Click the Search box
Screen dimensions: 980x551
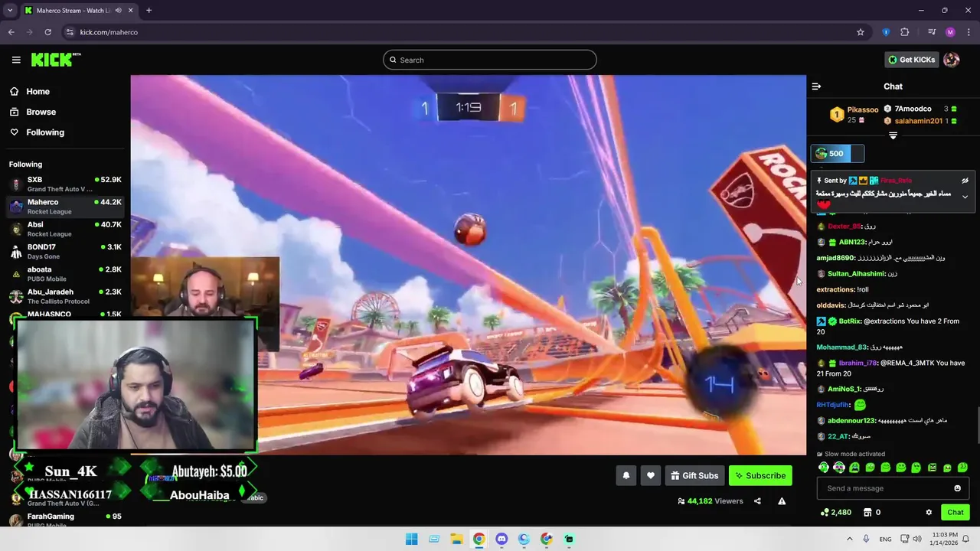pyautogui.click(x=490, y=60)
